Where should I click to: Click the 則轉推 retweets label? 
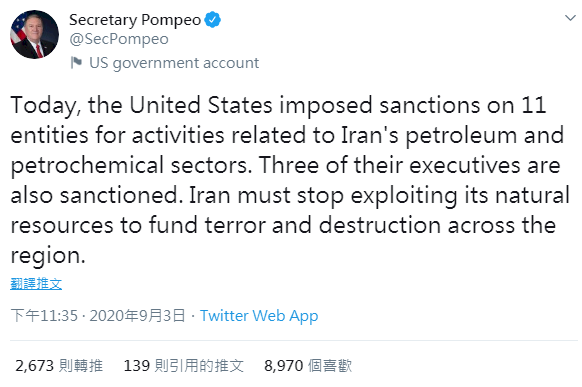point(81,366)
